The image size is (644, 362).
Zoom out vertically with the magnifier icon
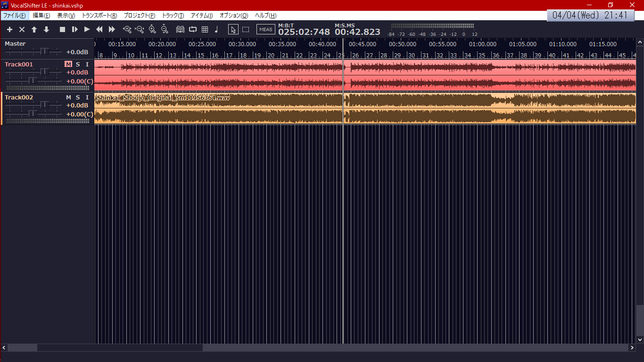tap(165, 29)
